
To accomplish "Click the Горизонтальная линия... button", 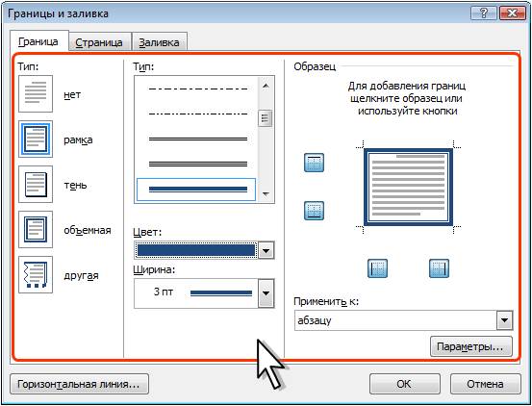I will pos(80,384).
